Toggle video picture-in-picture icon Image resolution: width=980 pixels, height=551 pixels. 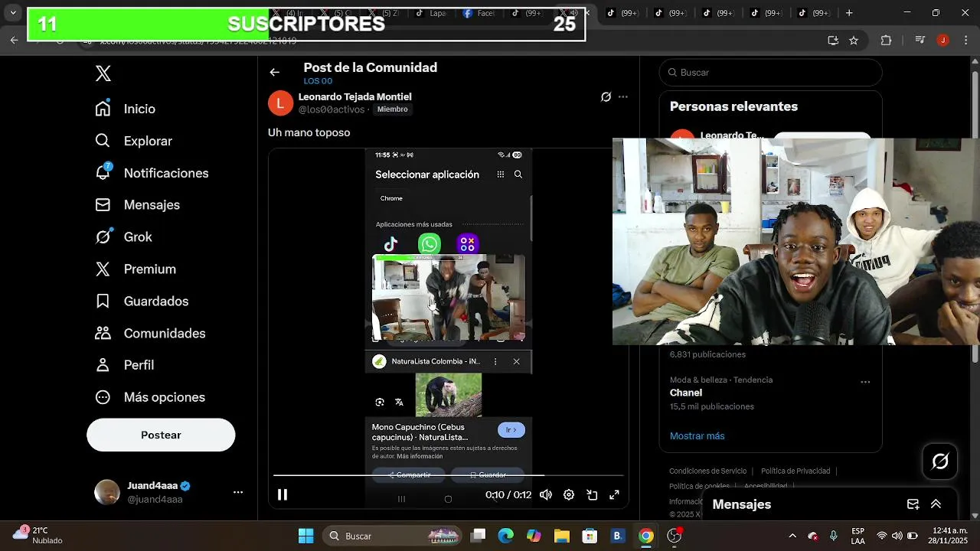(592, 495)
